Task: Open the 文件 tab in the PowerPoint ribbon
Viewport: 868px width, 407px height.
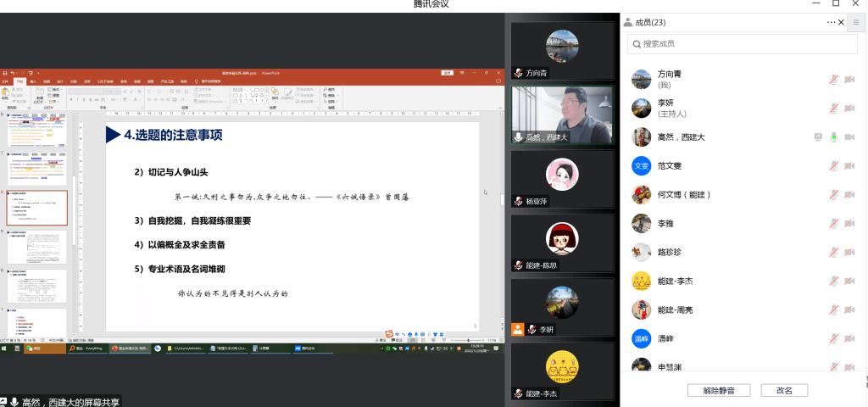Action: pos(5,81)
